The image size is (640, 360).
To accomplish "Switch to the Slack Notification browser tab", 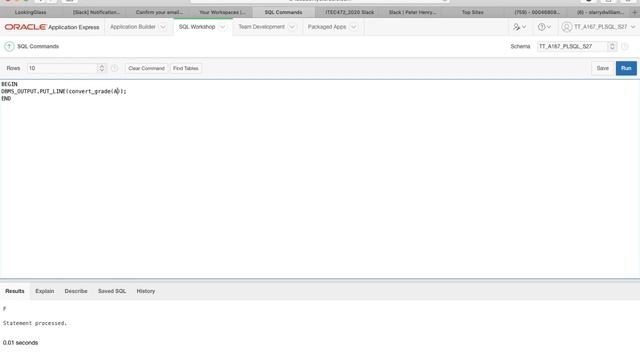I will [96, 12].
